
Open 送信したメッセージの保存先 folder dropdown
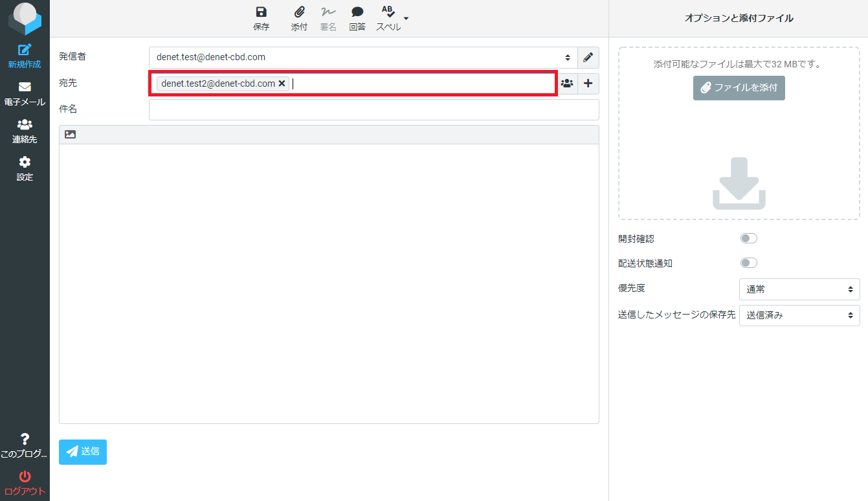[799, 315]
